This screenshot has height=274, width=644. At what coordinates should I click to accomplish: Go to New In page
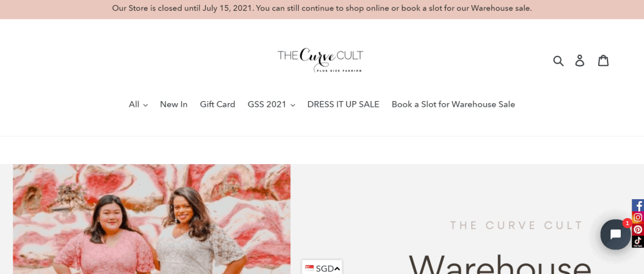[x=174, y=104]
